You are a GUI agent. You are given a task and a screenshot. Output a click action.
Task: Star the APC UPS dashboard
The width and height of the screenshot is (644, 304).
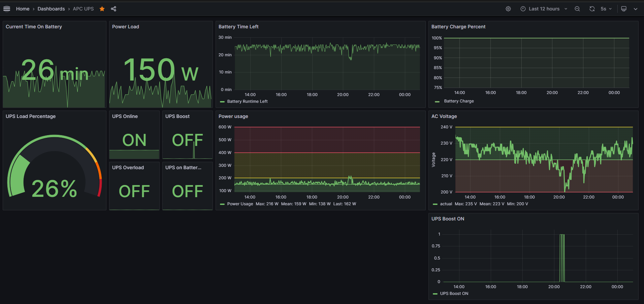[102, 9]
